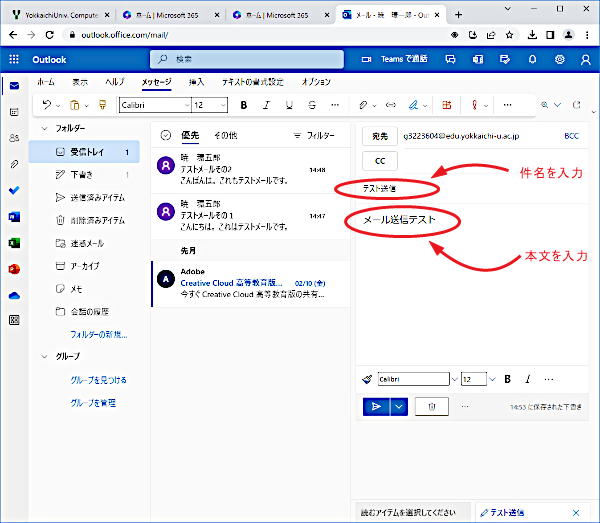Viewport: 600px width, 523px height.
Task: Click the Undo icon in ribbon
Action: [x=47, y=105]
